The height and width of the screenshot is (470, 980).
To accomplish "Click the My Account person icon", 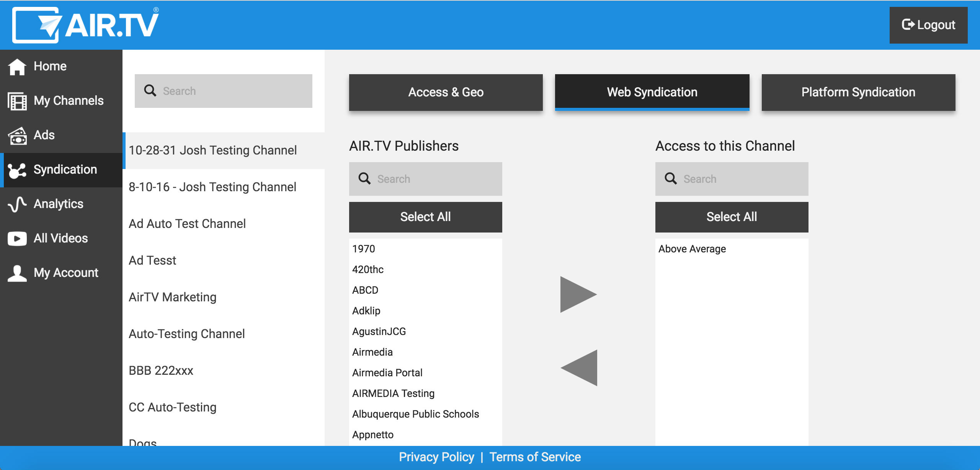I will point(17,273).
